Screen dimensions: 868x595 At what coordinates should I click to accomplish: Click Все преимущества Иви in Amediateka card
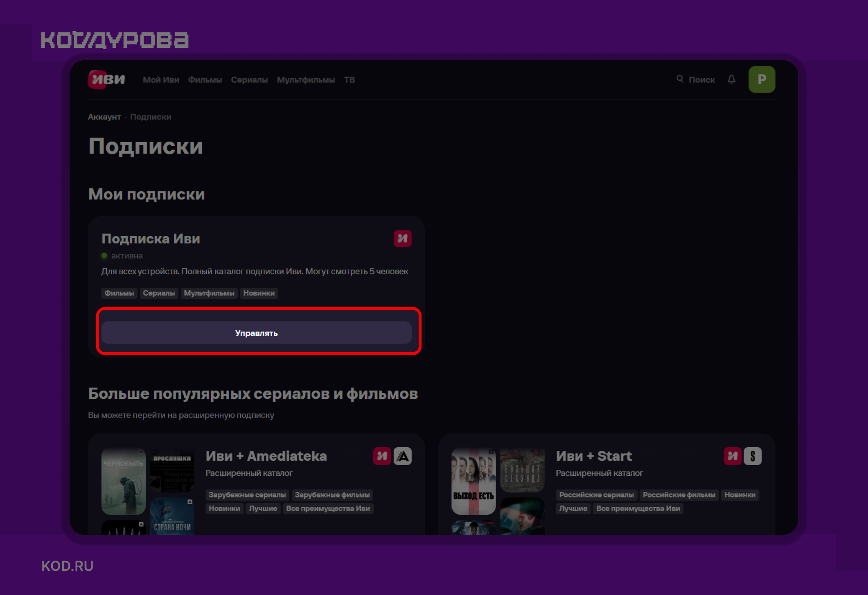point(328,508)
